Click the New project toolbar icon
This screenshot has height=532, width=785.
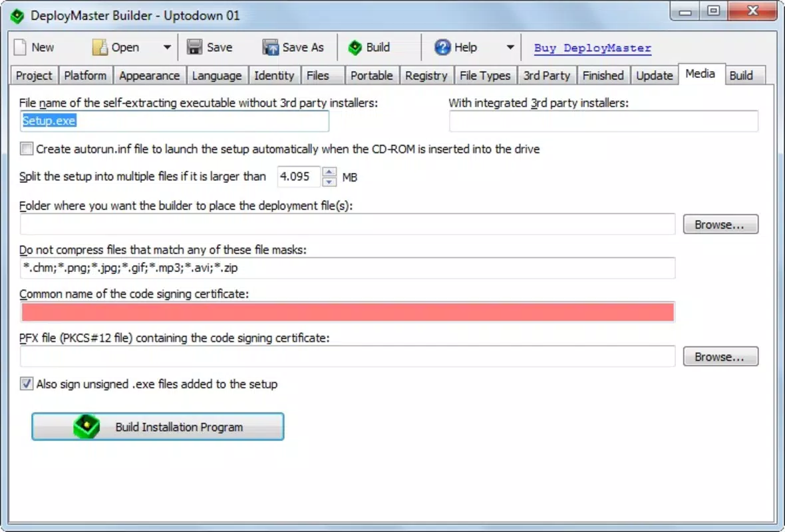tap(21, 47)
